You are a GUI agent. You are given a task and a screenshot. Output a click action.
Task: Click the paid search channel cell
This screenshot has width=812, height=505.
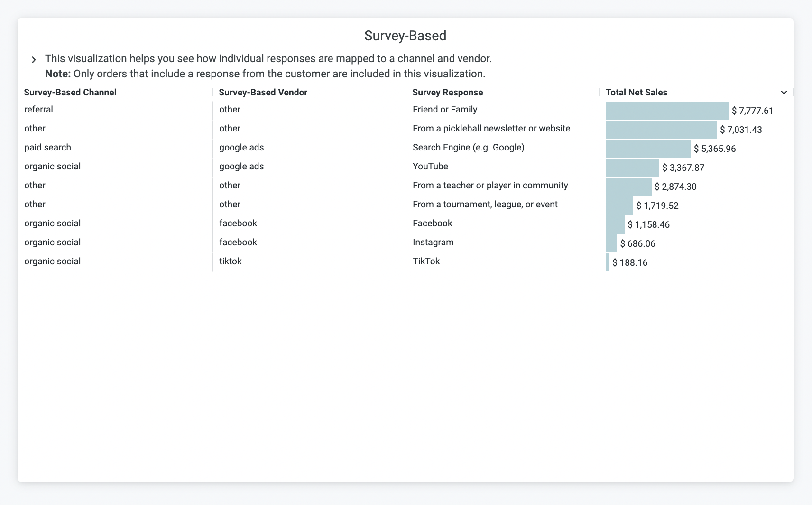point(47,148)
